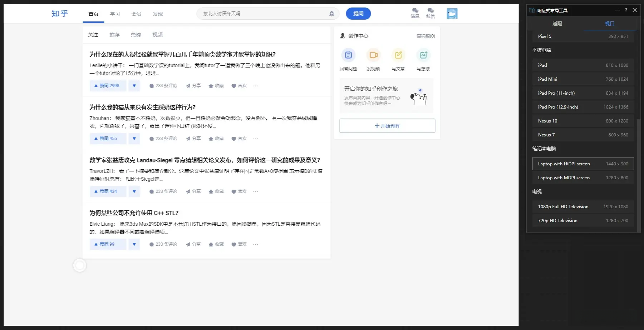This screenshot has width=644, height=330.
Task: Upvote 赞同 99 on the C++ STL post
Action: (108, 244)
